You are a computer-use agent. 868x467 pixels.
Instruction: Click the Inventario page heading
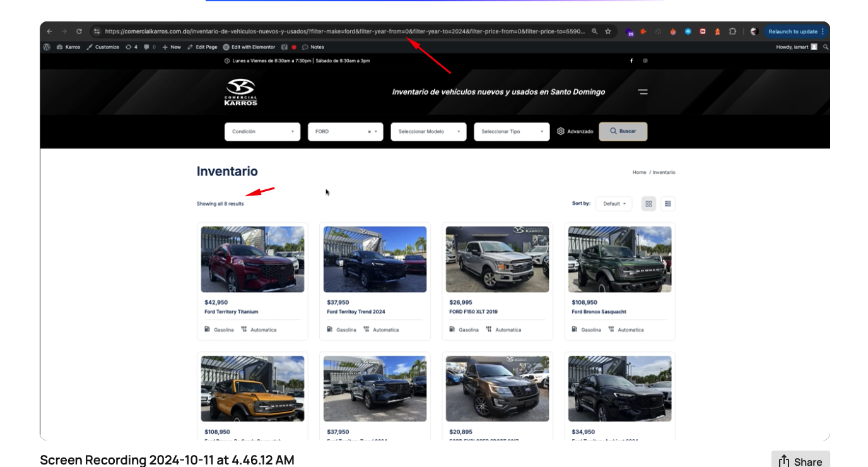click(x=227, y=171)
